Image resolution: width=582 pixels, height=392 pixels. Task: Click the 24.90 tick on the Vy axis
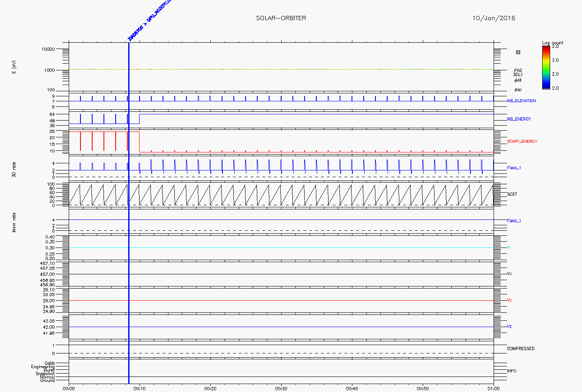tap(49, 311)
